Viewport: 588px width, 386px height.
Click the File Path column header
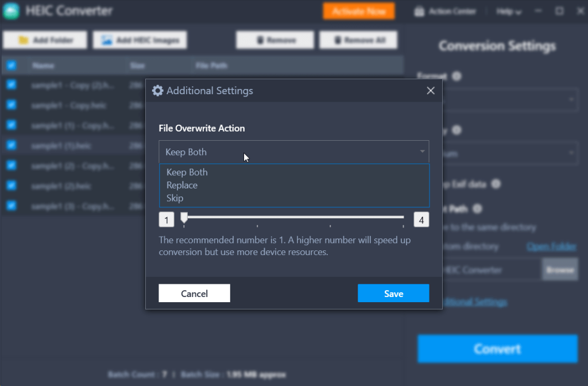[211, 65]
